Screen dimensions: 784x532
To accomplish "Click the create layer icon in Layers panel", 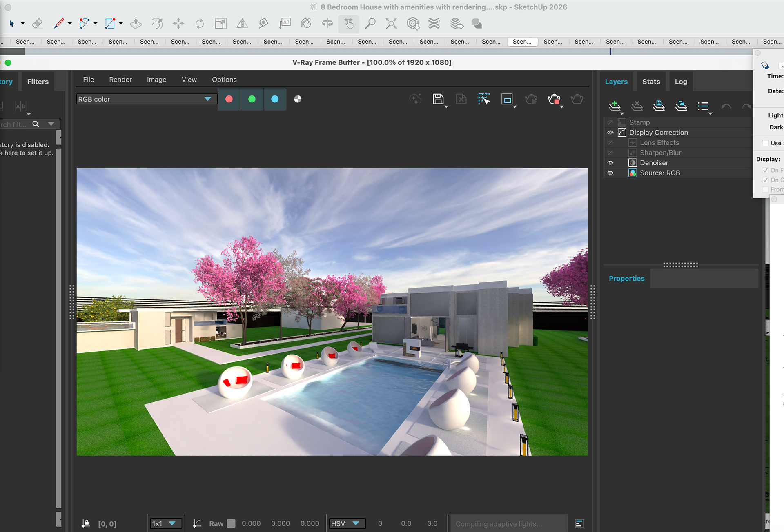I will pyautogui.click(x=615, y=106).
